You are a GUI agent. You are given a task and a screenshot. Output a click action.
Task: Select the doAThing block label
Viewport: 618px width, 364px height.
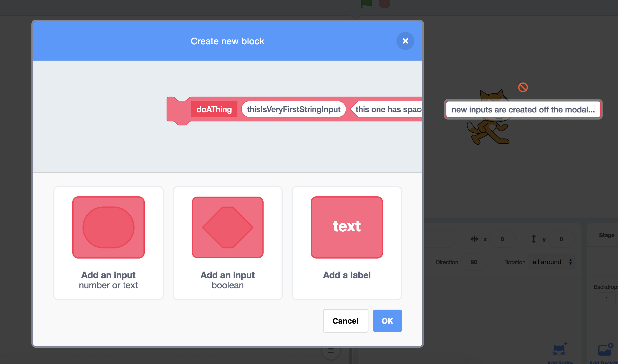pyautogui.click(x=214, y=109)
